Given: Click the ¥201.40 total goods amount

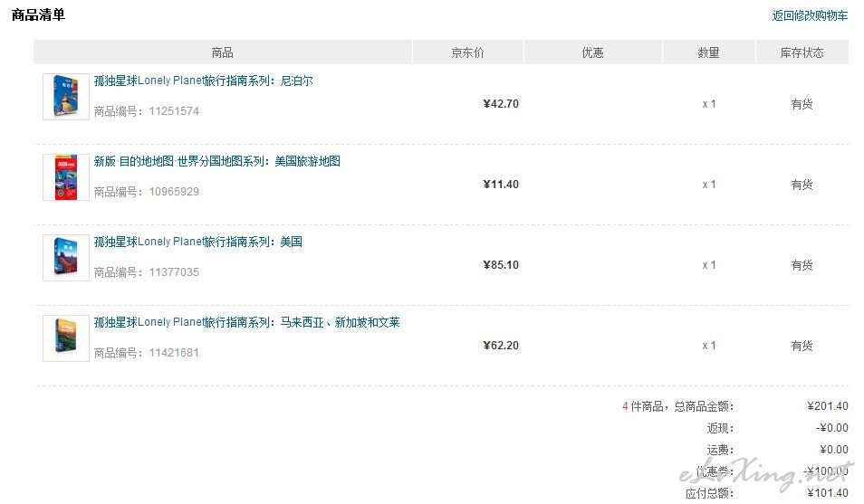Looking at the screenshot, I should pos(828,406).
